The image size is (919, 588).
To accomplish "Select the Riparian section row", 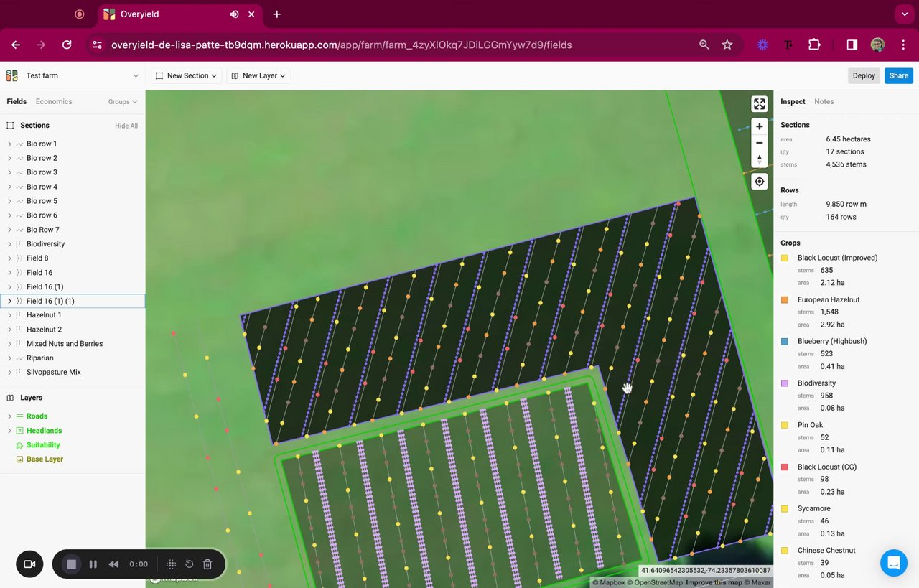I will [73, 358].
